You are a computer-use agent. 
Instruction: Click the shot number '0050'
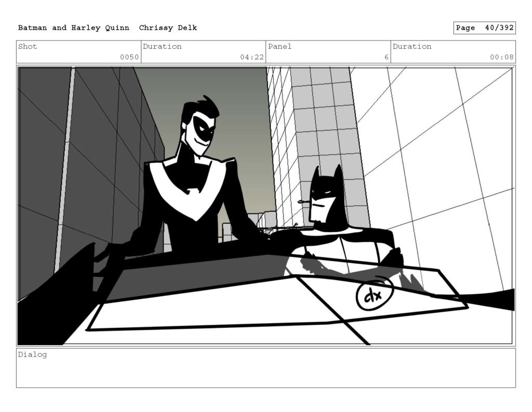(129, 57)
